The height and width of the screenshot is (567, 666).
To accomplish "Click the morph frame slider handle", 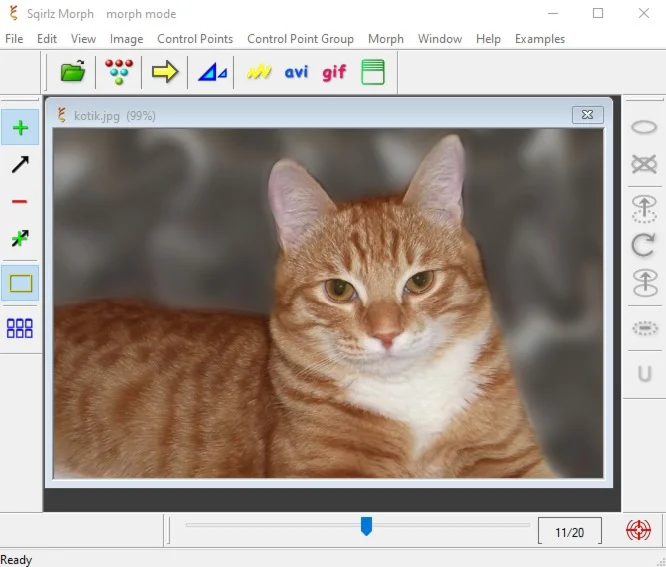I will pyautogui.click(x=366, y=526).
